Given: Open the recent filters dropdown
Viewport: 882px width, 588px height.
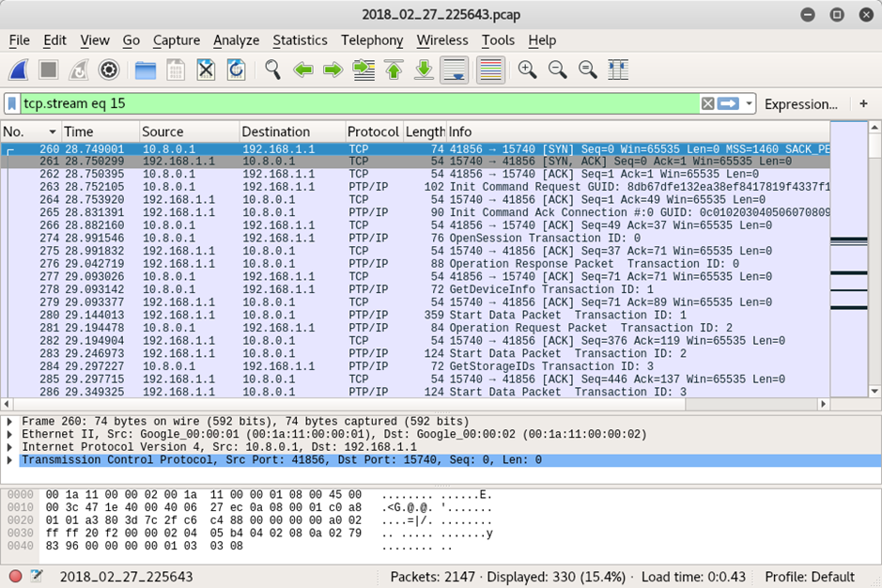Looking at the screenshot, I should 749,103.
